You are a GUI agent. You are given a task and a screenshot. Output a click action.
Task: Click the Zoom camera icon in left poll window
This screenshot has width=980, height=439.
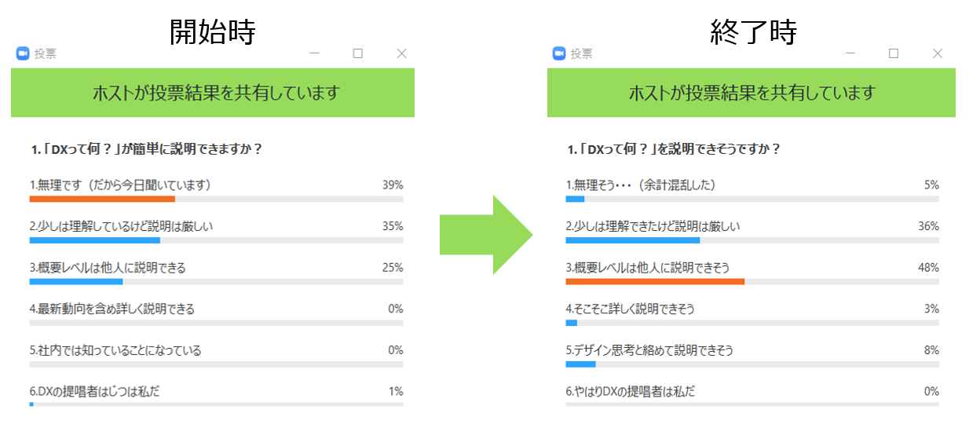[22, 53]
